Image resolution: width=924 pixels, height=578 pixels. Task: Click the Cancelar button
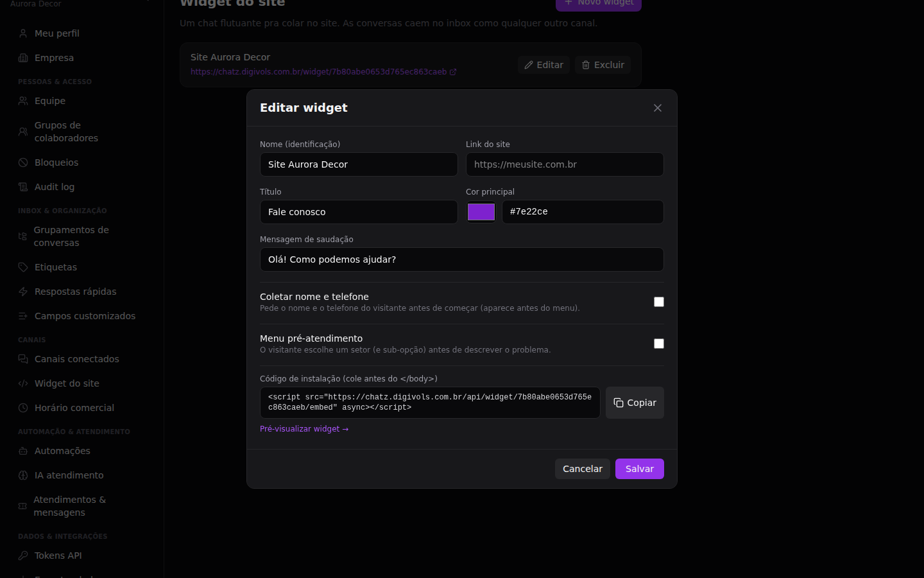(x=583, y=469)
